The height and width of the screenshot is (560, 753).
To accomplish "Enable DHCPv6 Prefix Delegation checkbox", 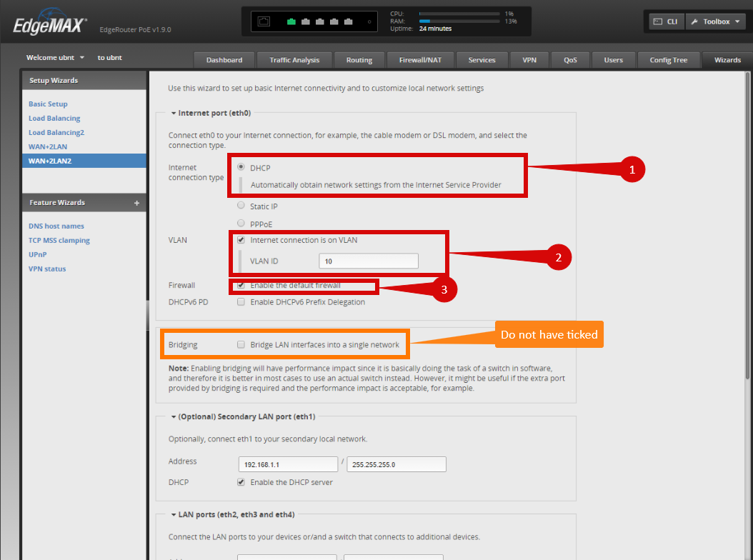I will tap(241, 302).
